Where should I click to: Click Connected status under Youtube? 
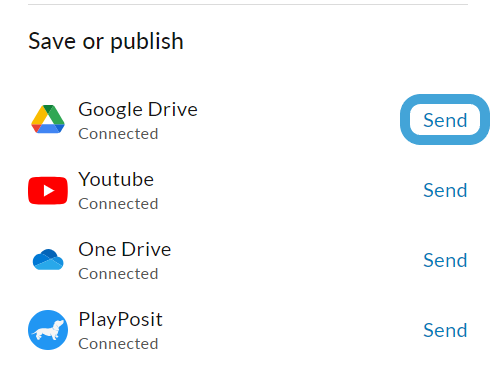click(x=118, y=204)
